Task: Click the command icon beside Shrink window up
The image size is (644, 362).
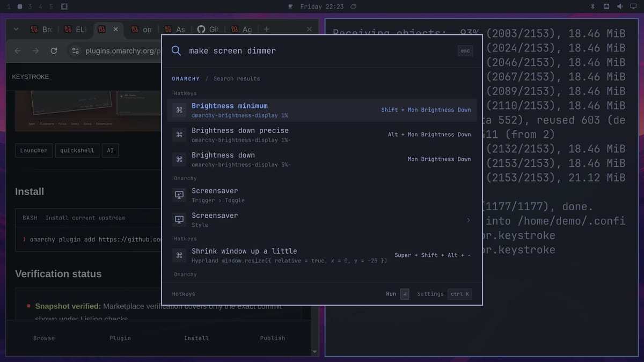Action: [179, 255]
